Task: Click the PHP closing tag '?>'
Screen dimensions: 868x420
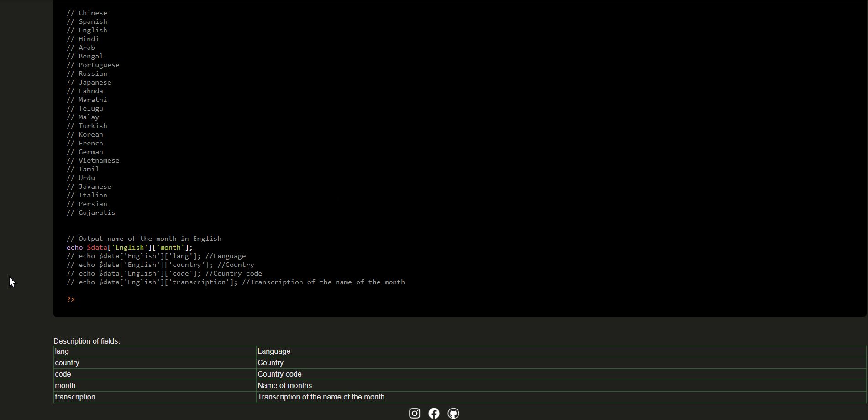Action: coord(71,299)
